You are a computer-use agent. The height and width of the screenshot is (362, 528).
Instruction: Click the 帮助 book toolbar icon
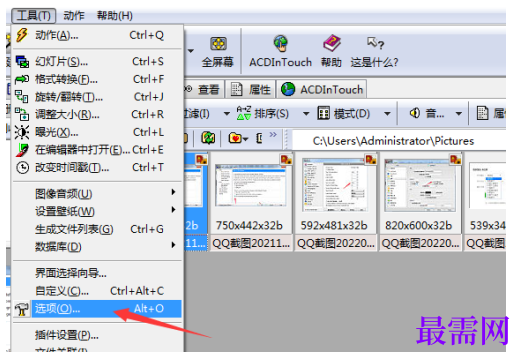[x=332, y=43]
